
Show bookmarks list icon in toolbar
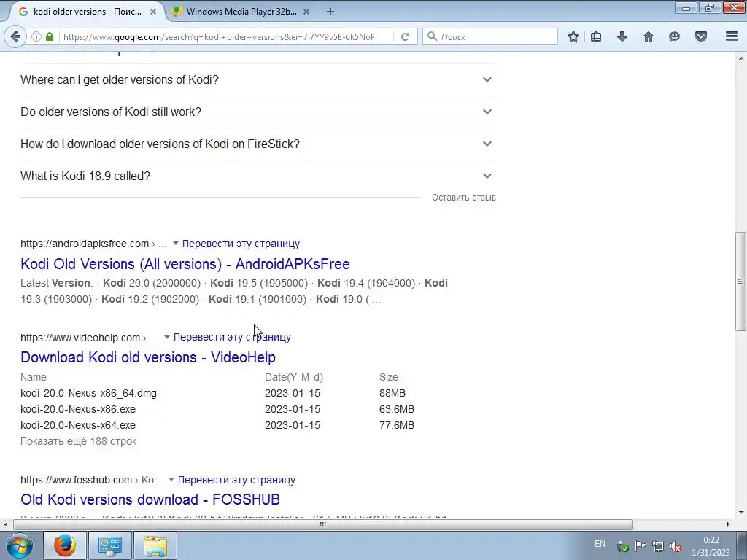point(596,36)
